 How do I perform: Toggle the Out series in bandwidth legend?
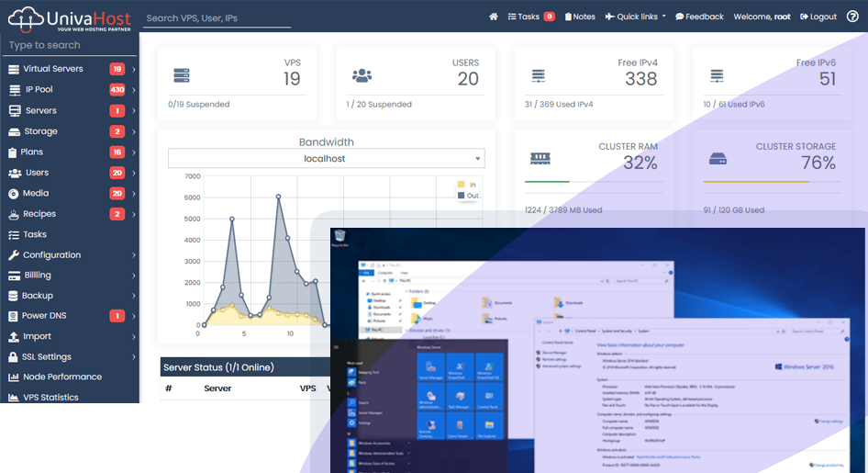pyautogui.click(x=468, y=196)
